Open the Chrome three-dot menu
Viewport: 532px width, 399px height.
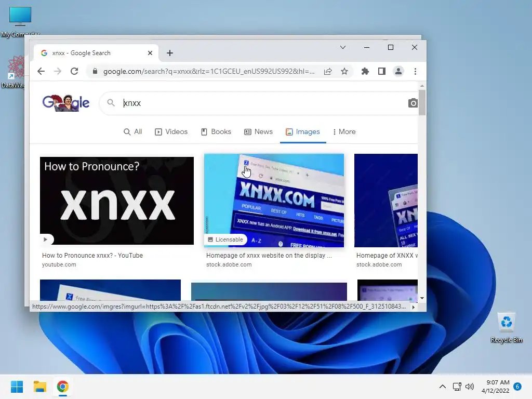pos(415,71)
